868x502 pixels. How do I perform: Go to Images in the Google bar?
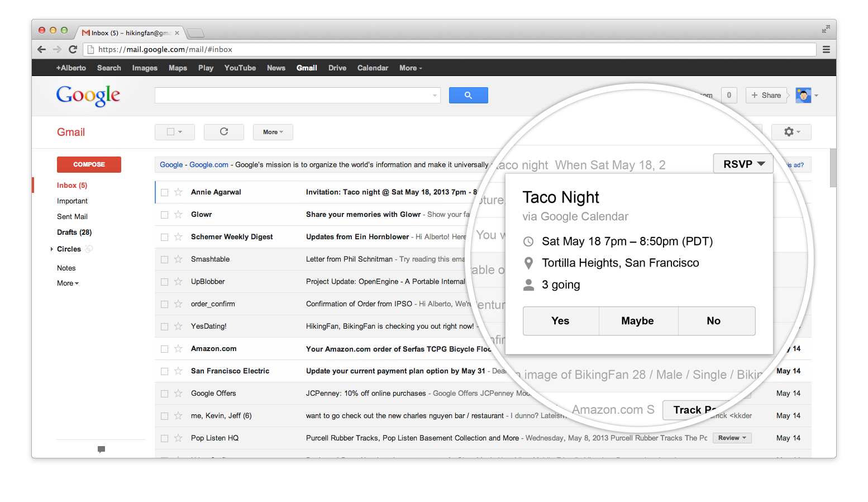coord(145,68)
